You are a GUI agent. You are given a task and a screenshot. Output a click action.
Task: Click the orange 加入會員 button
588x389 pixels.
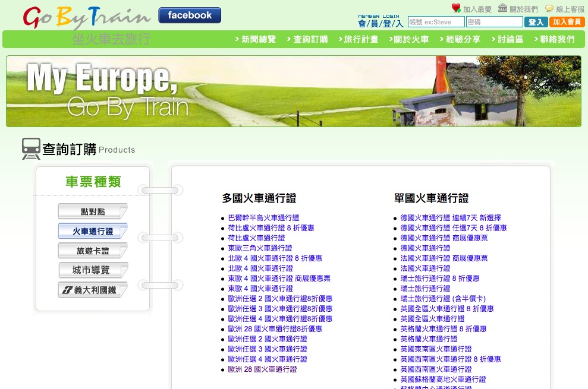567,22
